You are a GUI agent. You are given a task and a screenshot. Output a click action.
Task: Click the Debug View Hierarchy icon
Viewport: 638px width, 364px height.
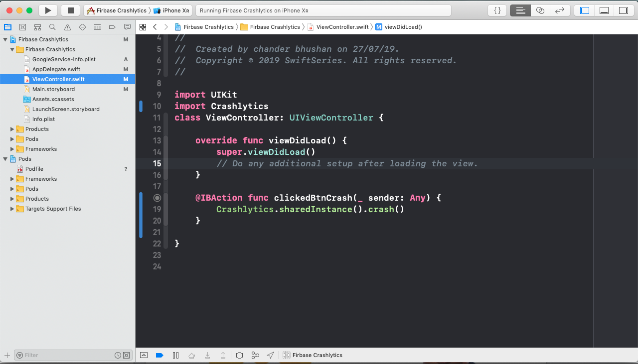tap(239, 355)
